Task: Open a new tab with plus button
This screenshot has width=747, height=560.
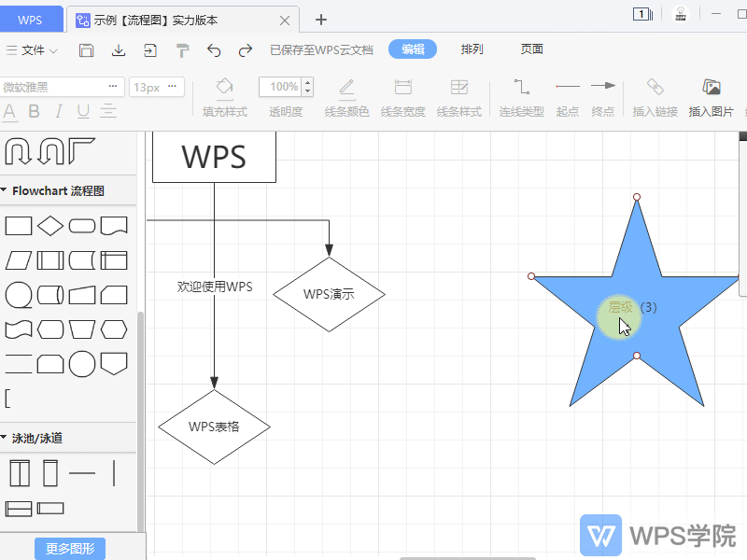Action: (x=321, y=20)
